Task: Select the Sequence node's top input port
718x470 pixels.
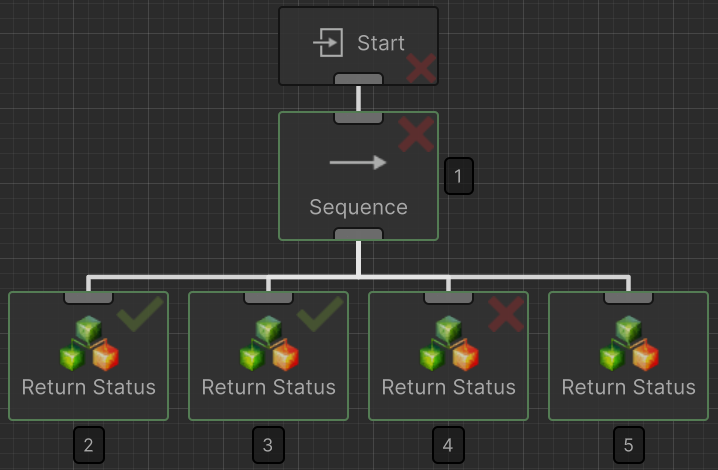Action: (x=358, y=117)
